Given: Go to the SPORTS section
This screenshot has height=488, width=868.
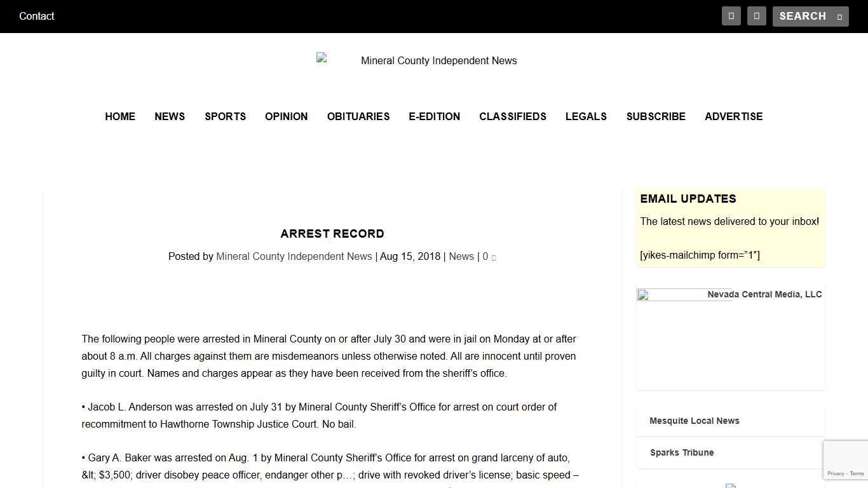Looking at the screenshot, I should [225, 116].
